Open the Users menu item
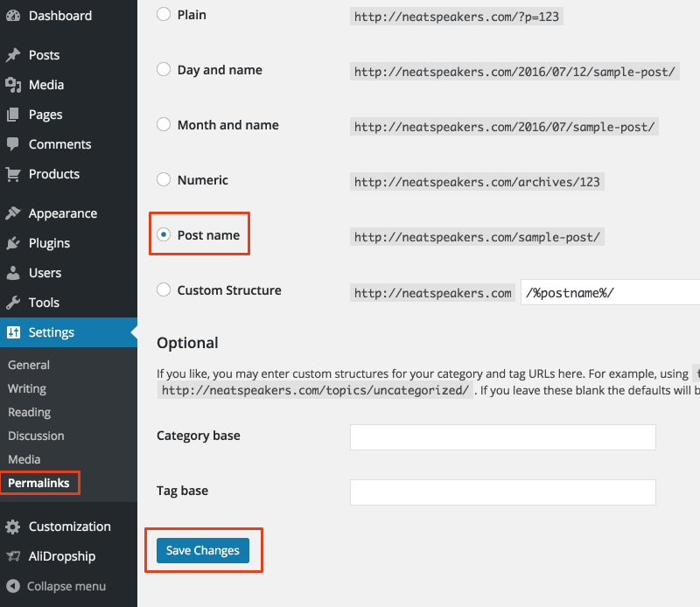700x607 pixels. click(x=45, y=273)
